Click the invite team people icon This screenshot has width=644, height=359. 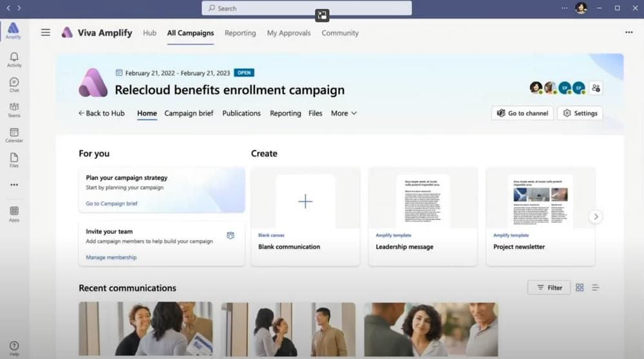click(x=231, y=235)
